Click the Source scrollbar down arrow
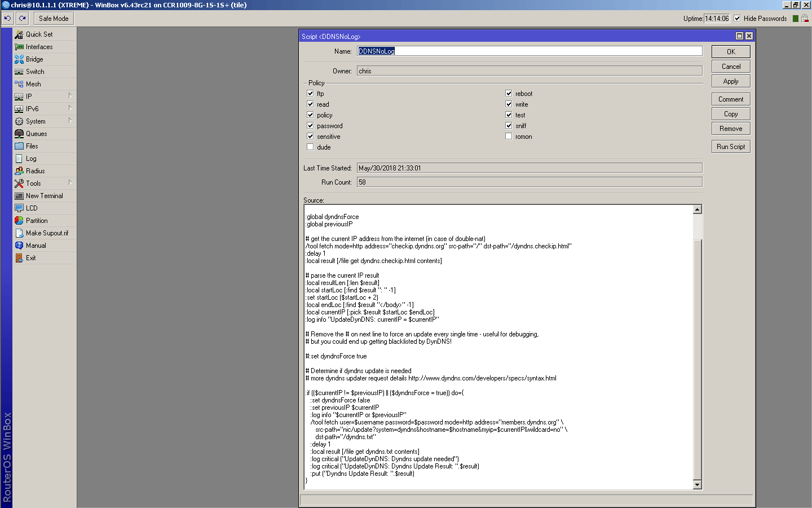This screenshot has width=812, height=508. pos(698,485)
